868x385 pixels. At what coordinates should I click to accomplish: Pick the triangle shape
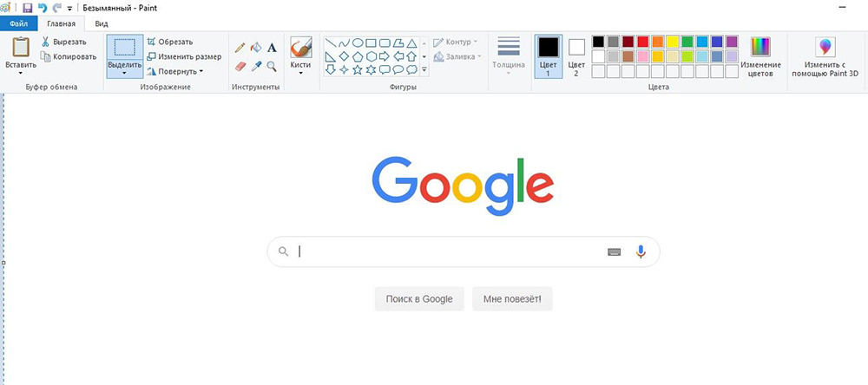[x=411, y=43]
